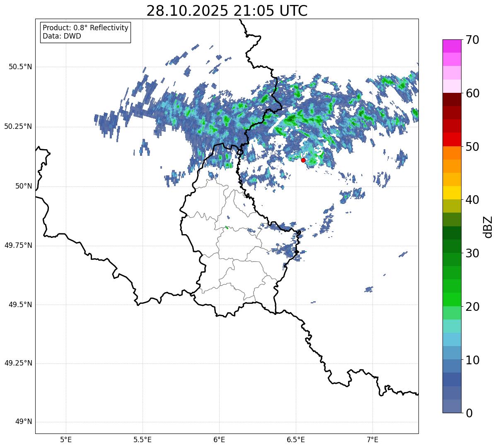Click the bright green 20 dBZ colorbar swatch

[452, 299]
